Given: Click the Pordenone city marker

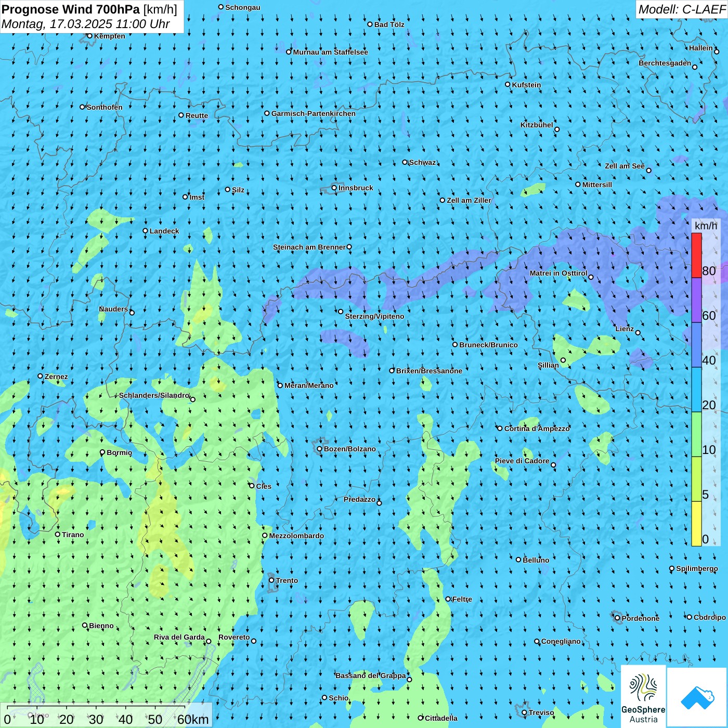Looking at the screenshot, I should tap(617, 618).
